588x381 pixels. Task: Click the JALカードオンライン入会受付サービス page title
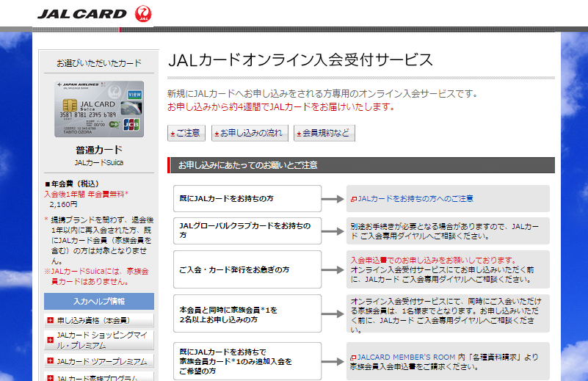coord(301,60)
